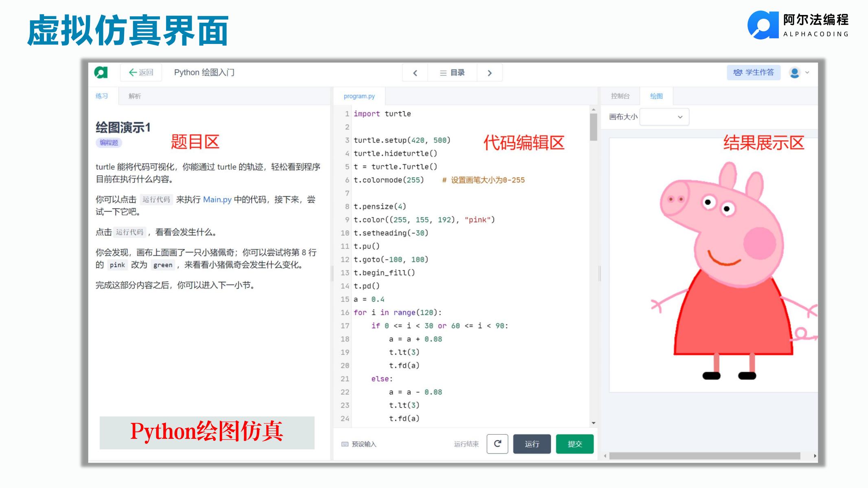The image size is (868, 488).
Task: Click the 编程题 tag under the title
Action: click(x=109, y=143)
